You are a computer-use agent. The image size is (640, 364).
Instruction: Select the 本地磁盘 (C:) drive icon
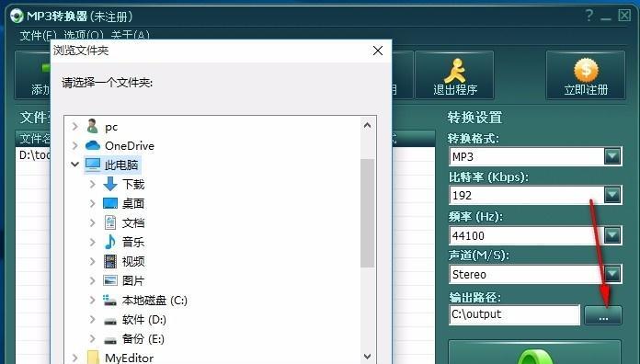coord(109,301)
